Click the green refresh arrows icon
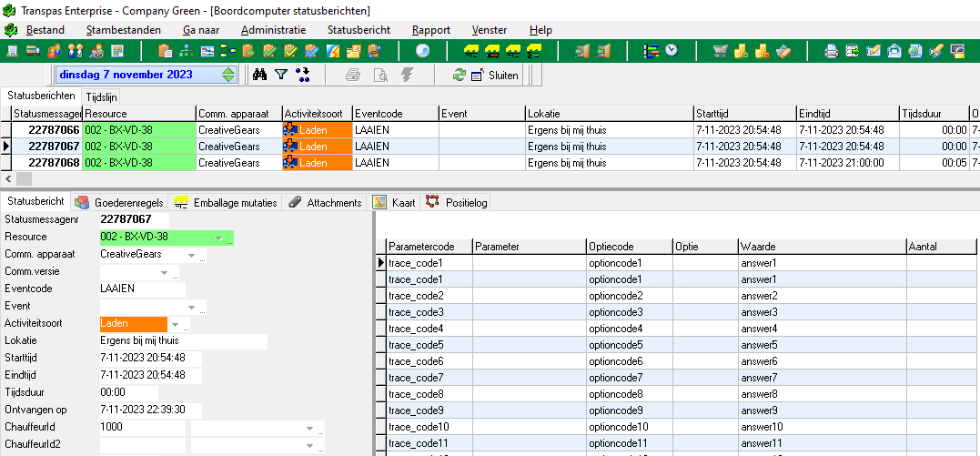980x456 pixels. pyautogui.click(x=460, y=75)
